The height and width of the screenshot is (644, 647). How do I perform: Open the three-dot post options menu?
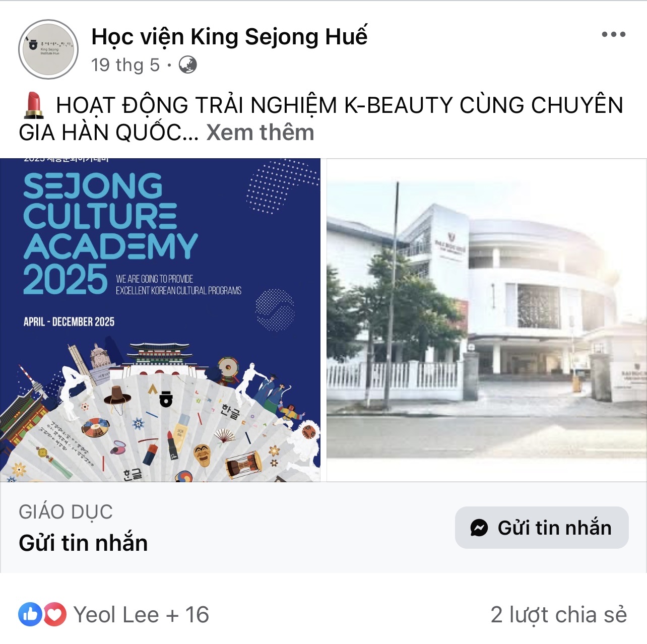[613, 34]
